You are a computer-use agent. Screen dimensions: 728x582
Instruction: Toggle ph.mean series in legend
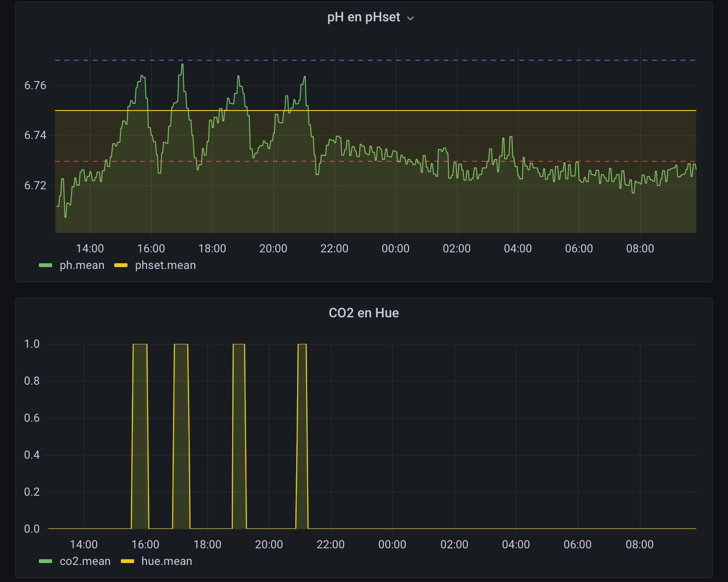[x=82, y=265]
